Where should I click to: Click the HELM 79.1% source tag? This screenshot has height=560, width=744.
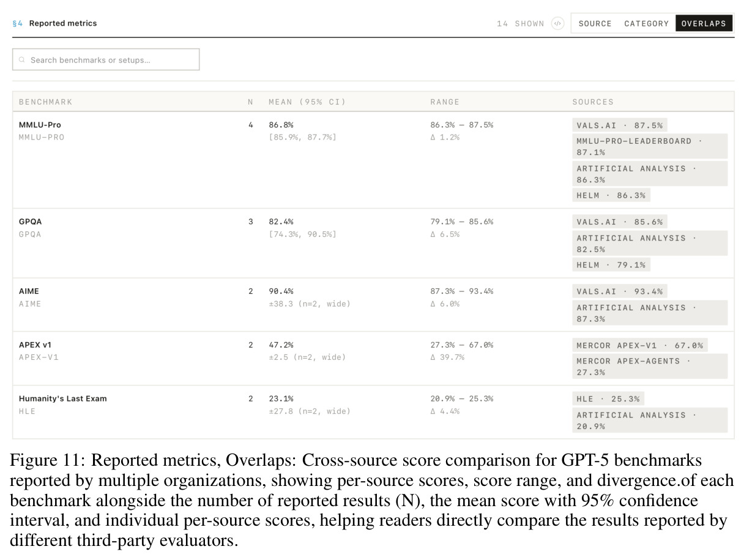[611, 264]
